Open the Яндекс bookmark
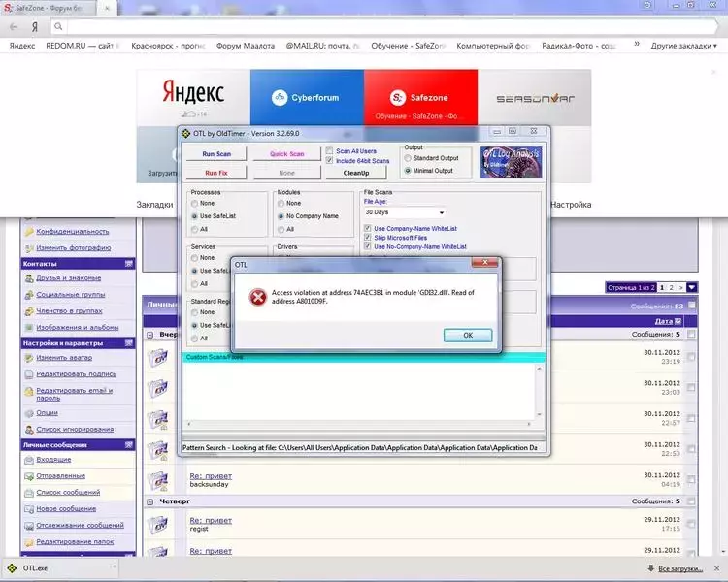Viewport: 728px width, 582px height. click(22, 46)
